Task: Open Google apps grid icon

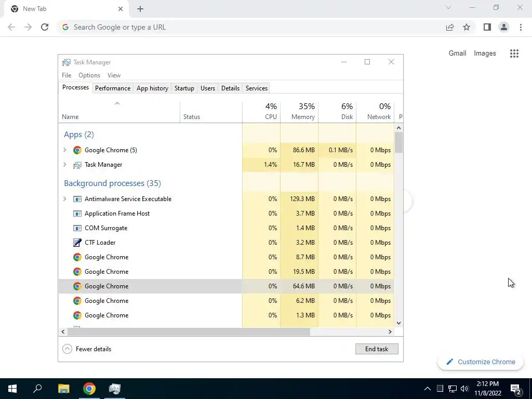Action: tap(514, 54)
